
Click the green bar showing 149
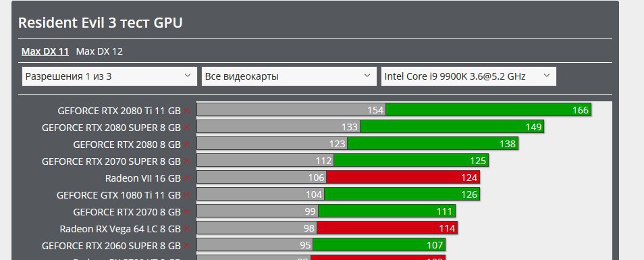[452, 126]
